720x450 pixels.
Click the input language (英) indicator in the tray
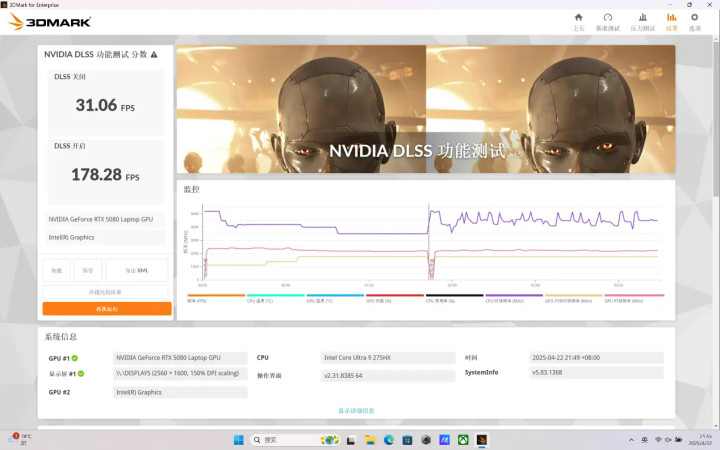point(645,440)
